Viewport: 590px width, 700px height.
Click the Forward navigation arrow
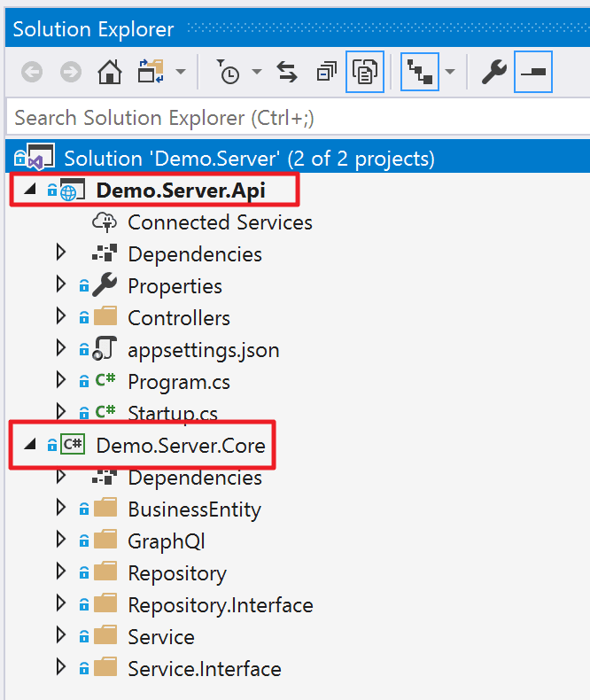[x=71, y=72]
